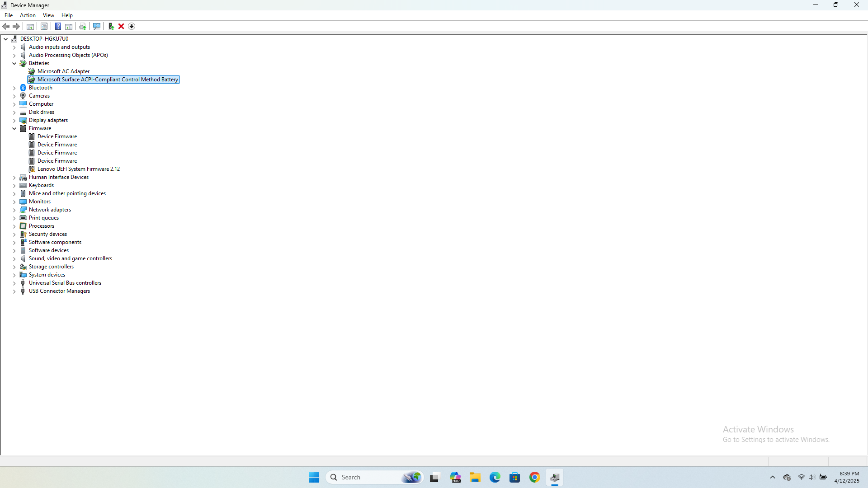
Task: Select the Display adapters category icon
Action: (x=23, y=120)
